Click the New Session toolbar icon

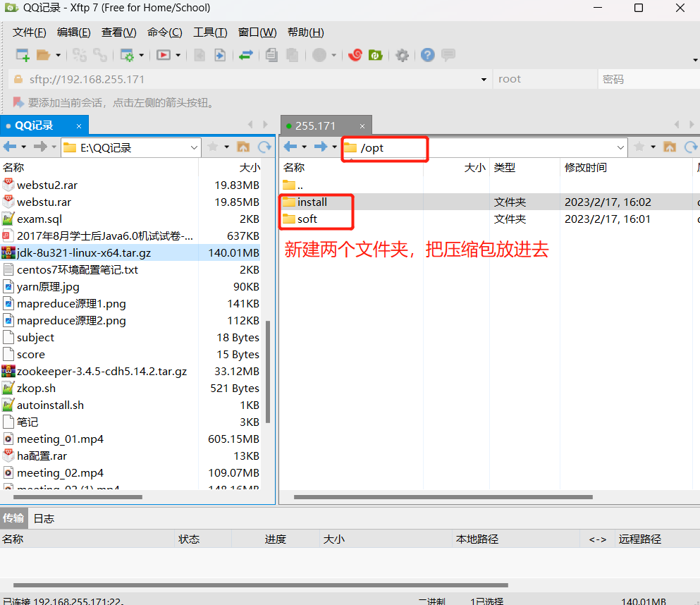coord(23,55)
